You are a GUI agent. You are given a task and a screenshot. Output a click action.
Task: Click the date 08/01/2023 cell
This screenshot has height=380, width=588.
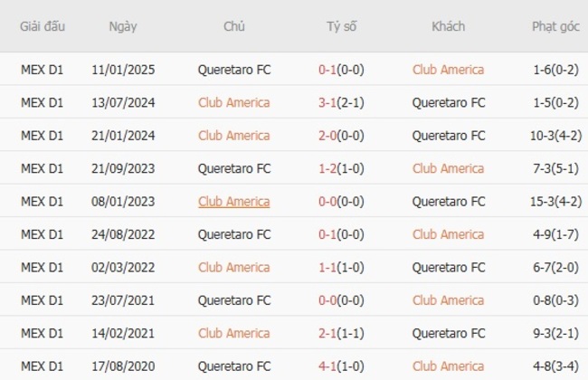123,202
